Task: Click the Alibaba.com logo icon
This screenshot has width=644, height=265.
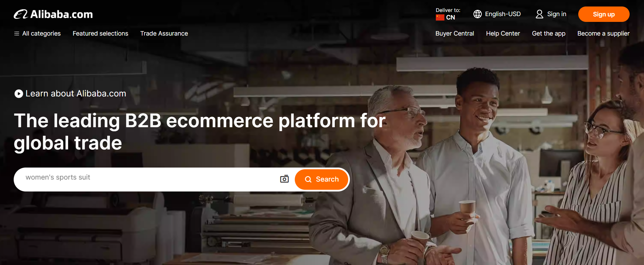Action: (21, 14)
